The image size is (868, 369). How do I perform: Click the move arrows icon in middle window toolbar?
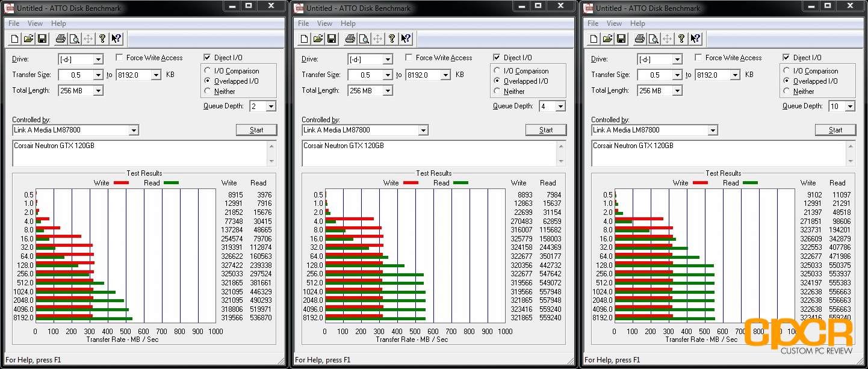pyautogui.click(x=377, y=39)
